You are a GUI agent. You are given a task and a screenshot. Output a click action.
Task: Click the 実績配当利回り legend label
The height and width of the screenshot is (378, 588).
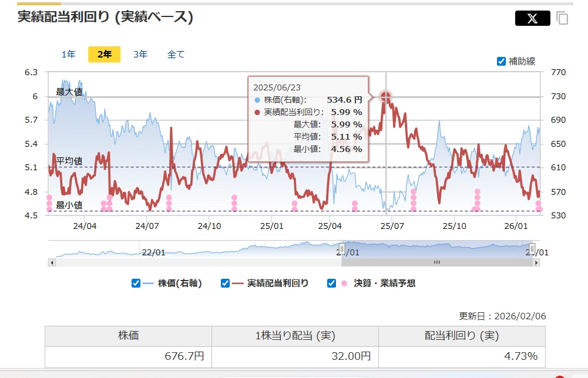tap(278, 283)
